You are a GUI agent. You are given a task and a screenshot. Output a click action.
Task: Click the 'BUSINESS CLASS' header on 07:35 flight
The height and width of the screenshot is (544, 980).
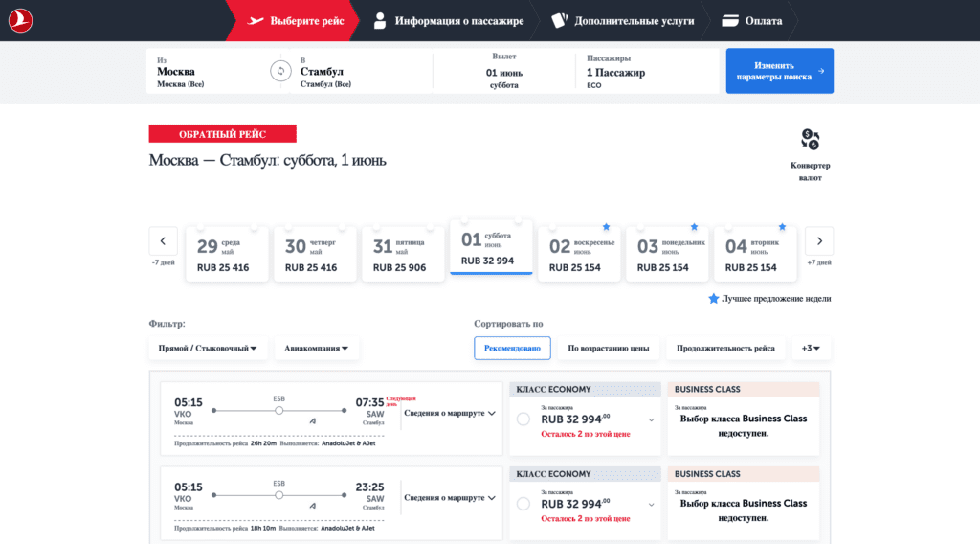tap(743, 390)
